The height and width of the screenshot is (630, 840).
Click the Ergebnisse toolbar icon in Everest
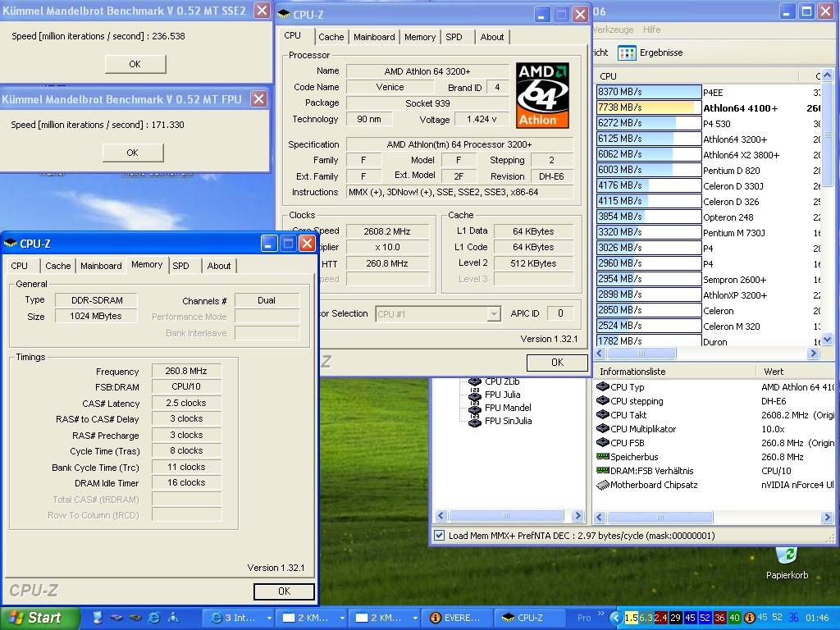[627, 52]
